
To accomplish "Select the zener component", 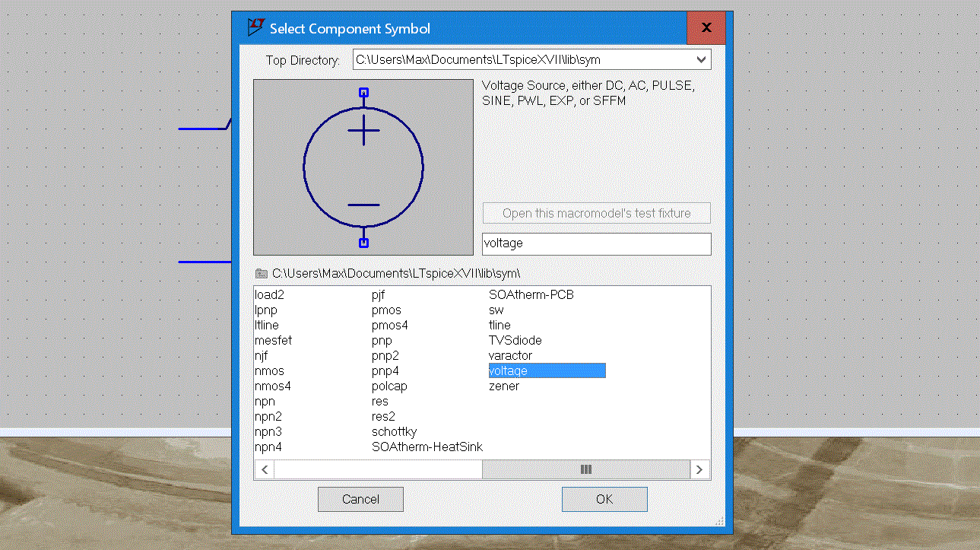I will point(504,386).
